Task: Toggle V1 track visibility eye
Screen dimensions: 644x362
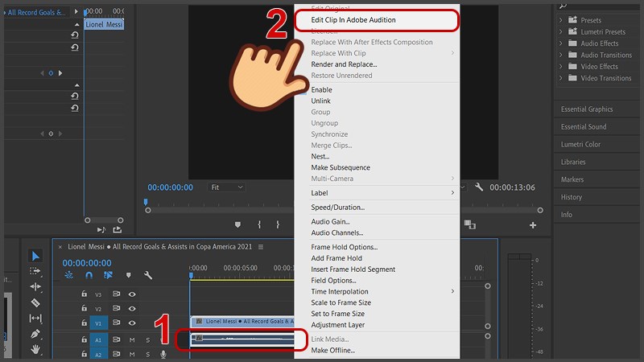Action: coord(132,323)
